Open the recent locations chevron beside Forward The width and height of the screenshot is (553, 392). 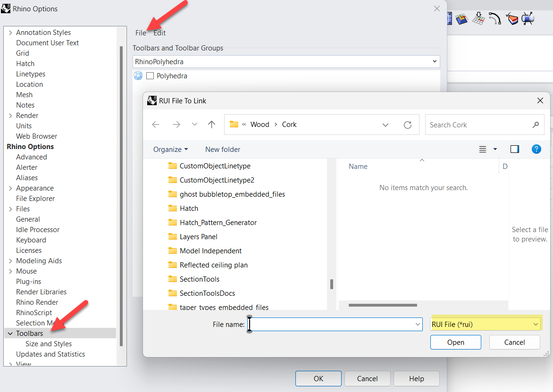[x=194, y=125]
